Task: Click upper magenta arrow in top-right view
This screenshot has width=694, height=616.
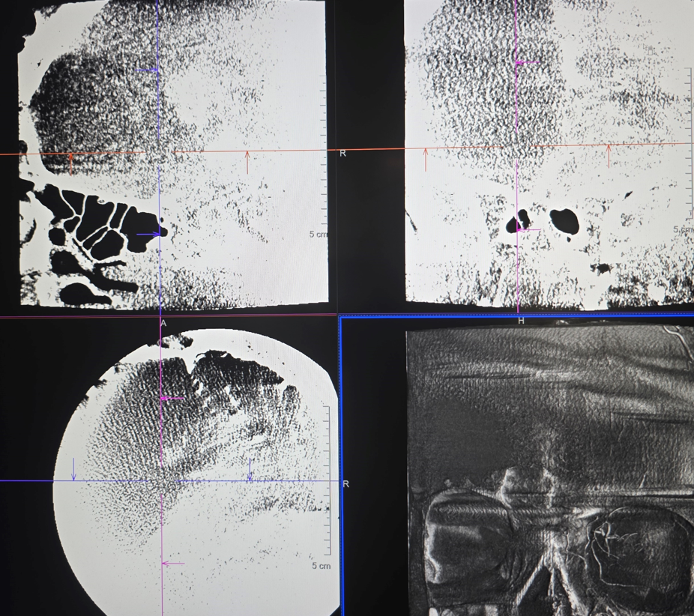Action: pos(528,63)
